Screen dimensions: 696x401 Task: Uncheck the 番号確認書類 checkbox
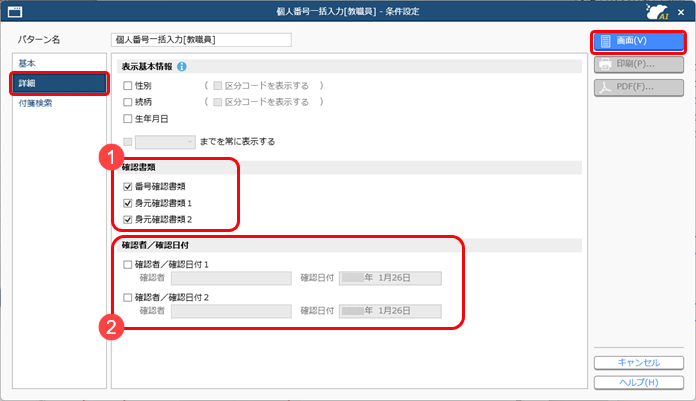(x=128, y=187)
